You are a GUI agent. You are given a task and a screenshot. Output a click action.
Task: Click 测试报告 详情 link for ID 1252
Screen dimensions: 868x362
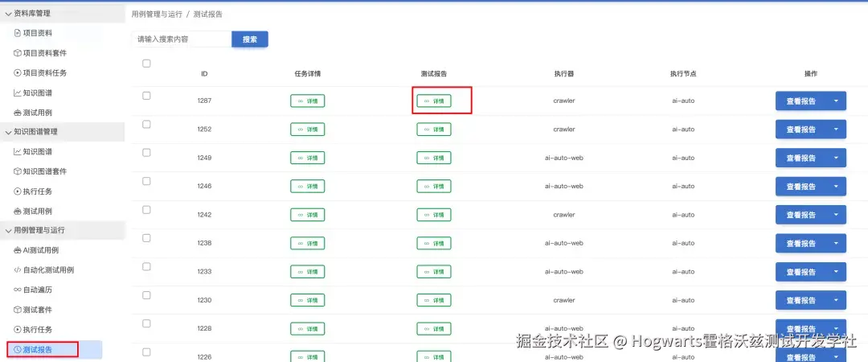pos(434,130)
